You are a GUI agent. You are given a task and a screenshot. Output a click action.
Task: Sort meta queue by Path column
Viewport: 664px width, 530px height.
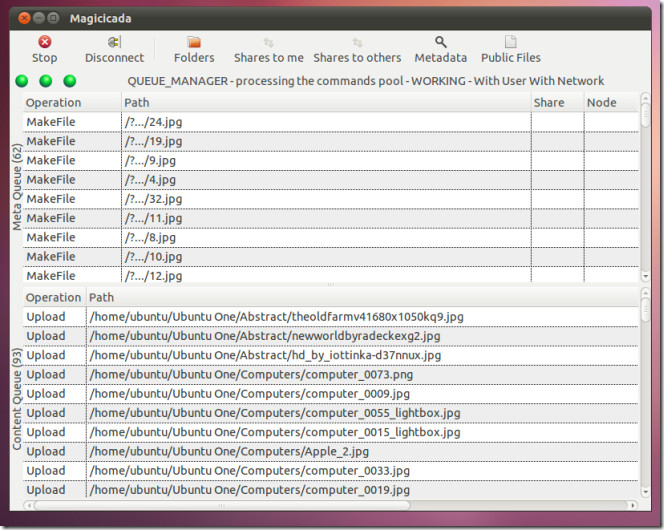pyautogui.click(x=326, y=102)
